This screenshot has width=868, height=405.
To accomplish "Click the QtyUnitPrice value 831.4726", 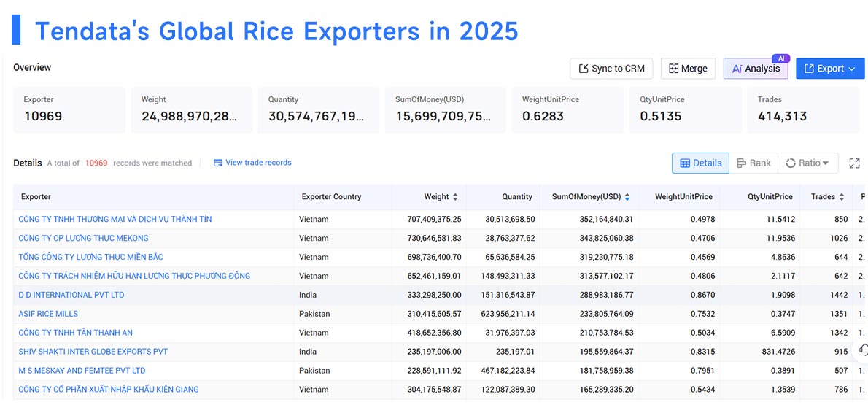I will pyautogui.click(x=778, y=351).
